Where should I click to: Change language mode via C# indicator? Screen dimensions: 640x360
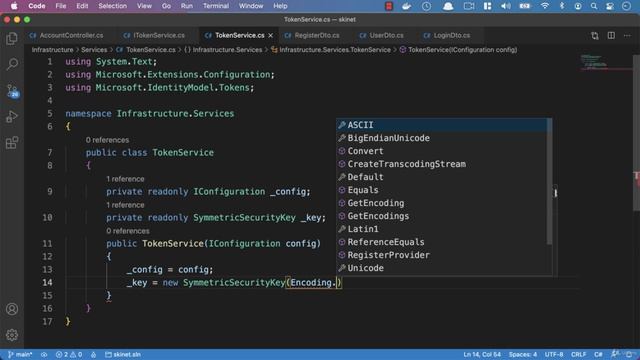tap(598, 354)
